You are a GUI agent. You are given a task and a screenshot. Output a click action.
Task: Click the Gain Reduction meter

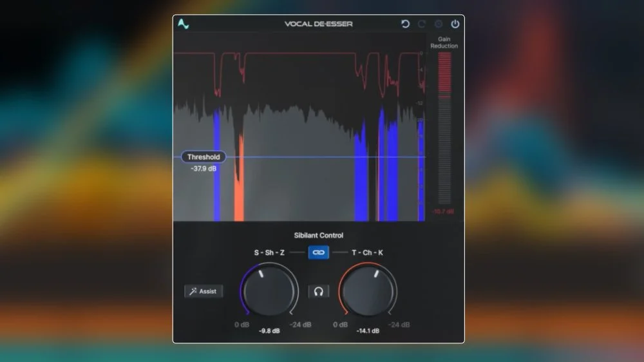(x=444, y=128)
